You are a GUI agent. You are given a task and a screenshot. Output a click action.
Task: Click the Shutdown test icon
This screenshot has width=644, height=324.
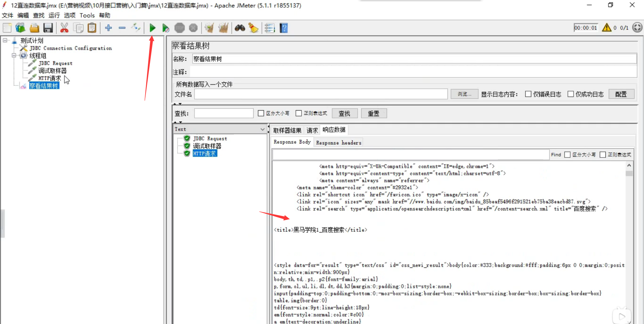pos(193,28)
